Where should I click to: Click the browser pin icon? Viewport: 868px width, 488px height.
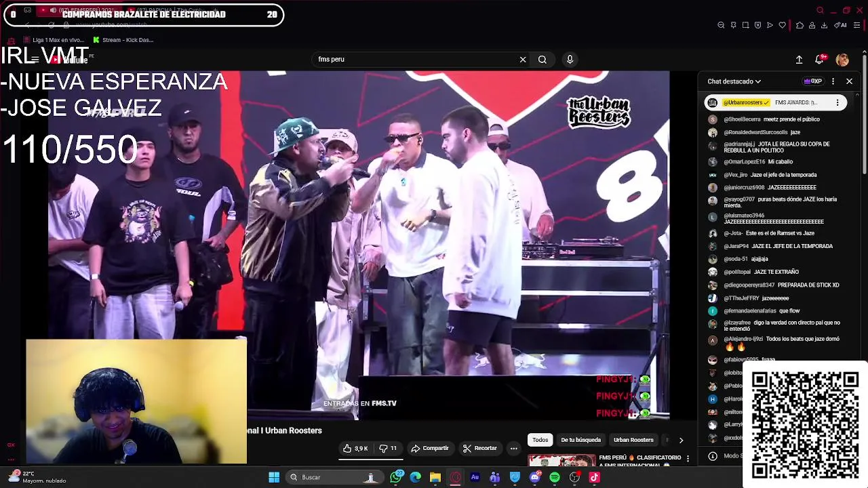[733, 25]
